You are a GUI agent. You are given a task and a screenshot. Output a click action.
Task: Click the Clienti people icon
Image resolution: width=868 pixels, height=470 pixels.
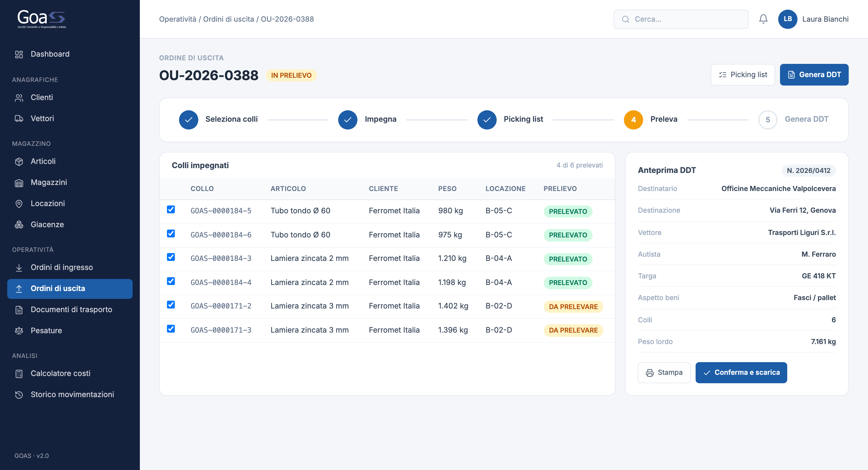[x=19, y=98]
